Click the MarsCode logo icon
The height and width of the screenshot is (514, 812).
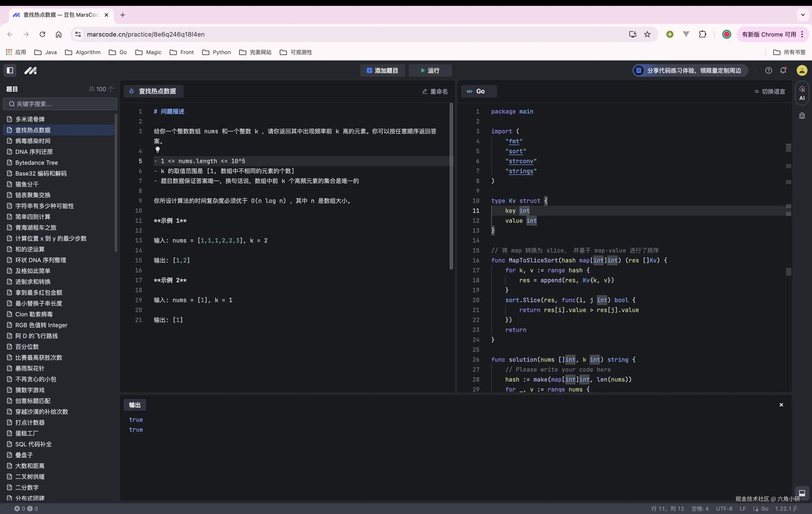tap(30, 70)
